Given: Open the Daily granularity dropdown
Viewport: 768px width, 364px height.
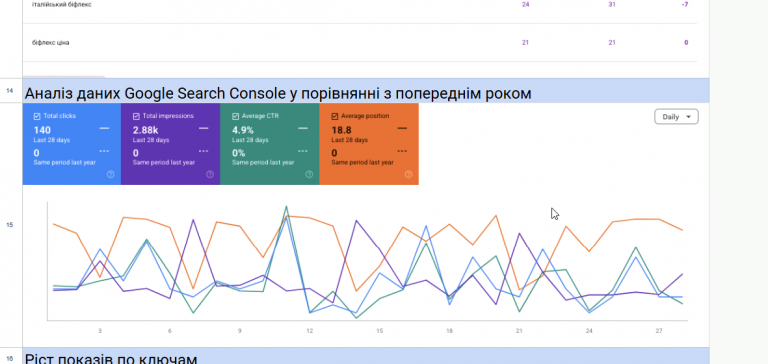Looking at the screenshot, I should 676,117.
